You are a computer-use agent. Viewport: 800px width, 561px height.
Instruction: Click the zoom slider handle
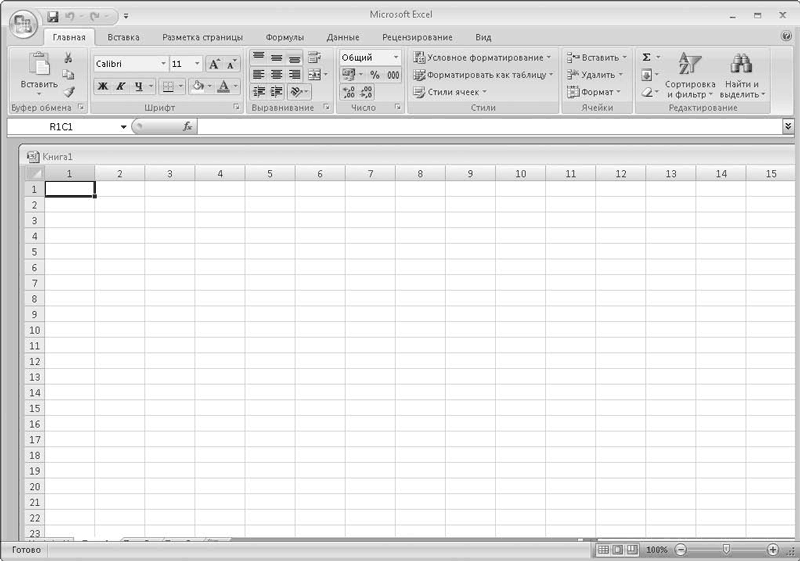[727, 550]
